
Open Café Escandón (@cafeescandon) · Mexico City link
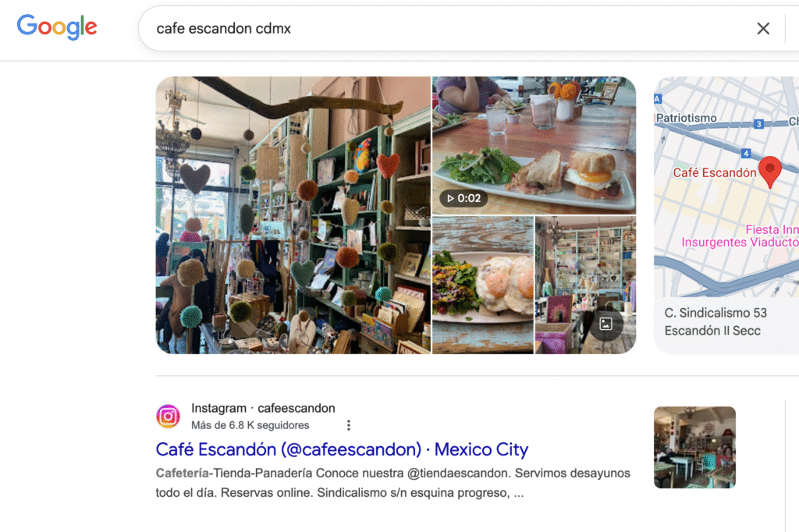click(342, 449)
